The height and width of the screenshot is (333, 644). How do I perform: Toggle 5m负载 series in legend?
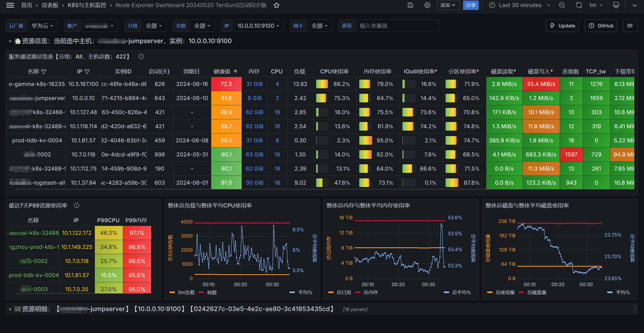[x=186, y=293]
